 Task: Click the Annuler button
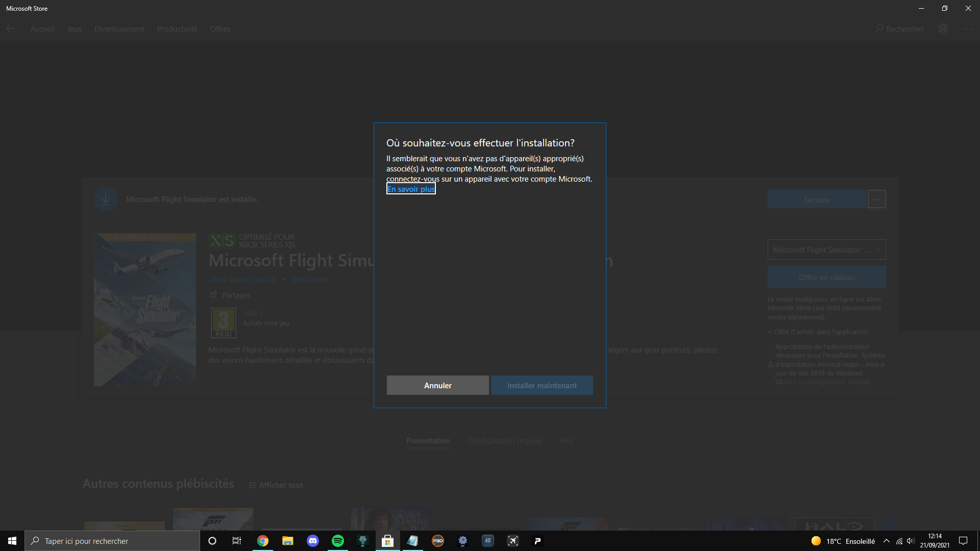[437, 386]
